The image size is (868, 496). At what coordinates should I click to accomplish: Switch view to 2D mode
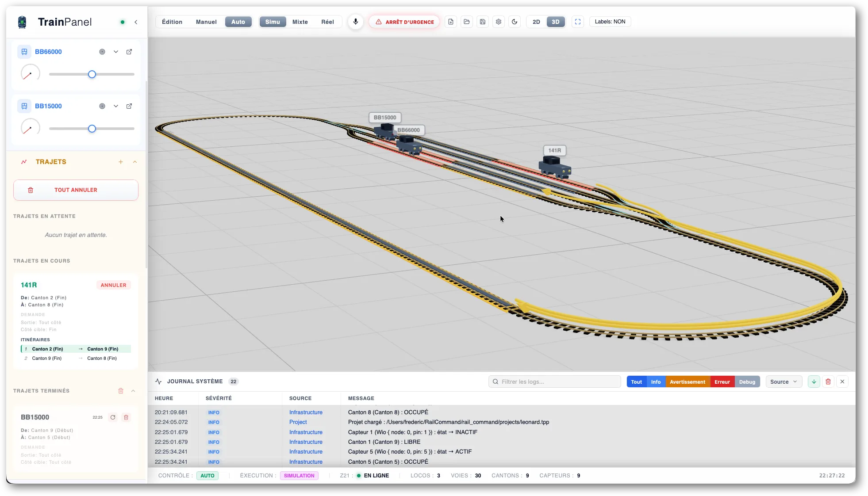tap(536, 22)
